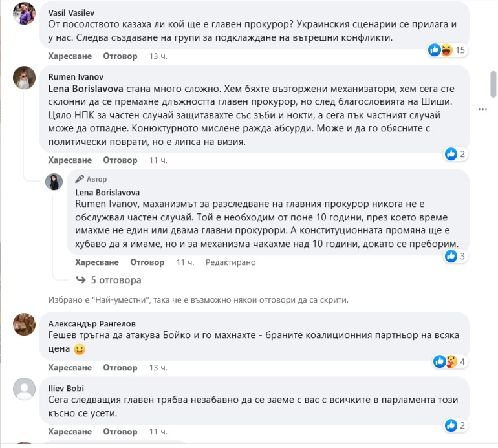Reply to Iliev Bobi's comment via Отговор
The width and height of the screenshot is (498, 448).
121,431
